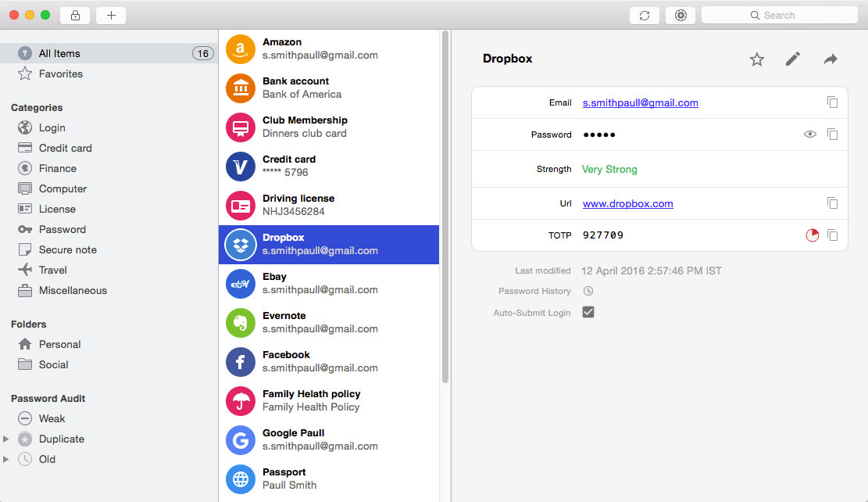The height and width of the screenshot is (502, 868).
Task: Copy the Password field value
Action: (x=832, y=134)
